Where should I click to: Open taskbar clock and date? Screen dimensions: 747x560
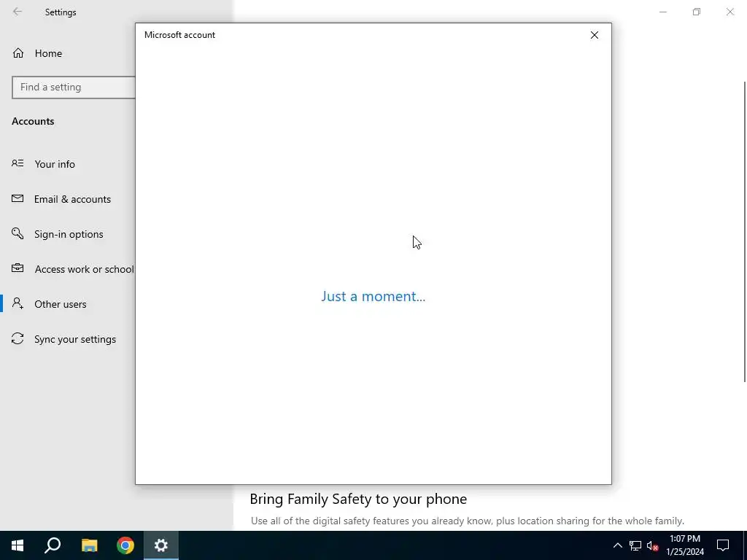pos(685,545)
